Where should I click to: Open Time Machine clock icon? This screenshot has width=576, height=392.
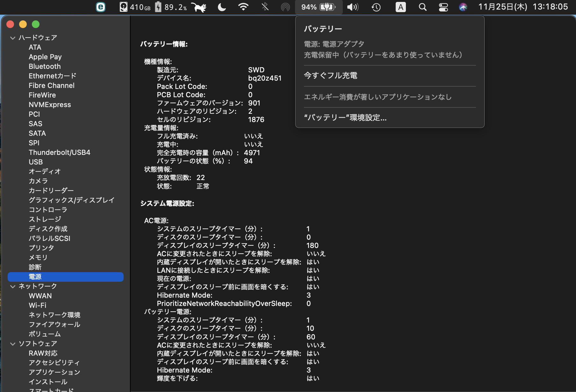pyautogui.click(x=376, y=7)
